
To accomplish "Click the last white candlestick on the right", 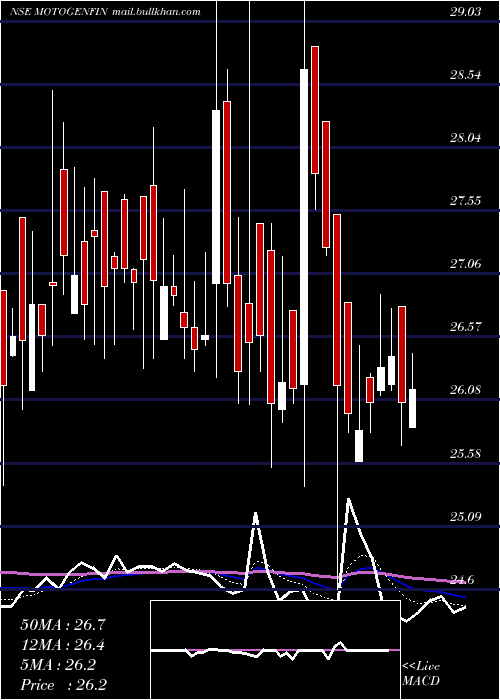I will coord(412,408).
